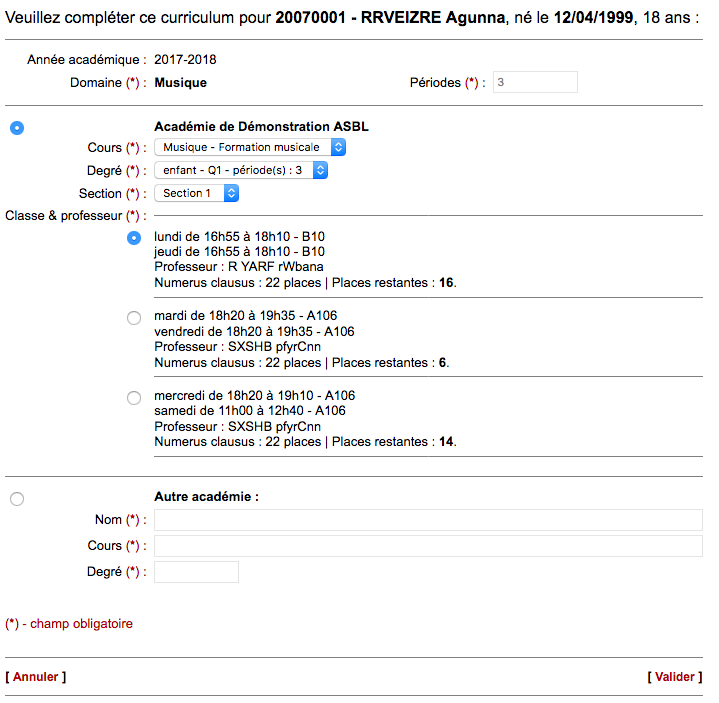Viewport: 719px width, 703px height.
Task: Choose the lundi and jeudi 16h55 class option
Action: tap(134, 238)
